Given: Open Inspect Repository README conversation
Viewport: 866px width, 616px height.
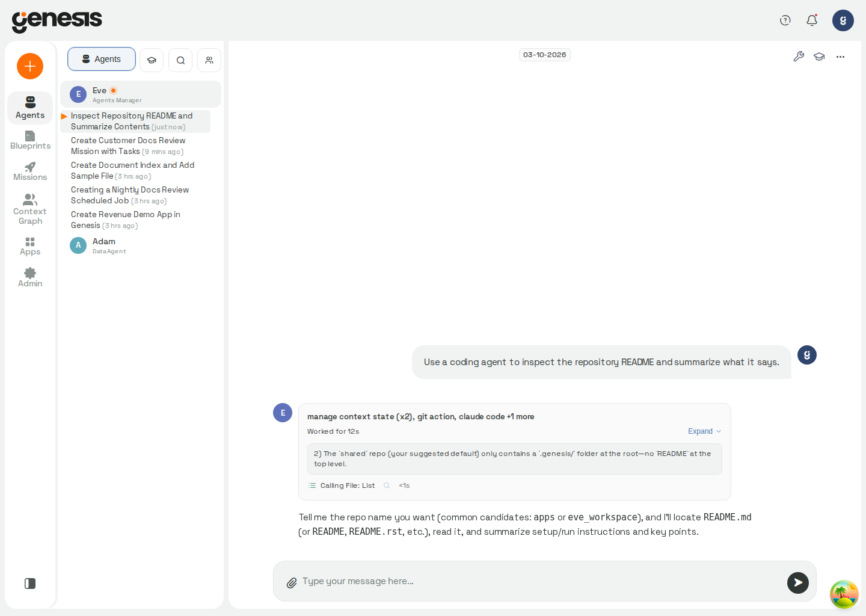Looking at the screenshot, I should [x=136, y=121].
